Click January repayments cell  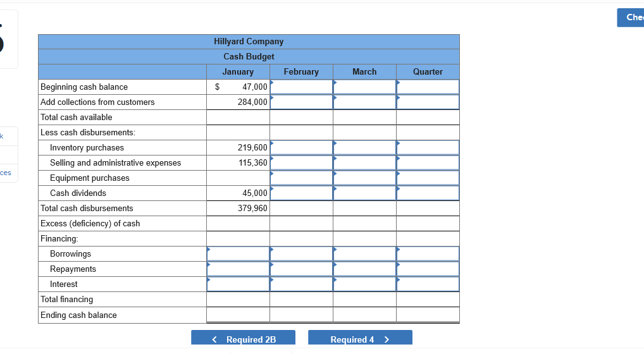[238, 269]
